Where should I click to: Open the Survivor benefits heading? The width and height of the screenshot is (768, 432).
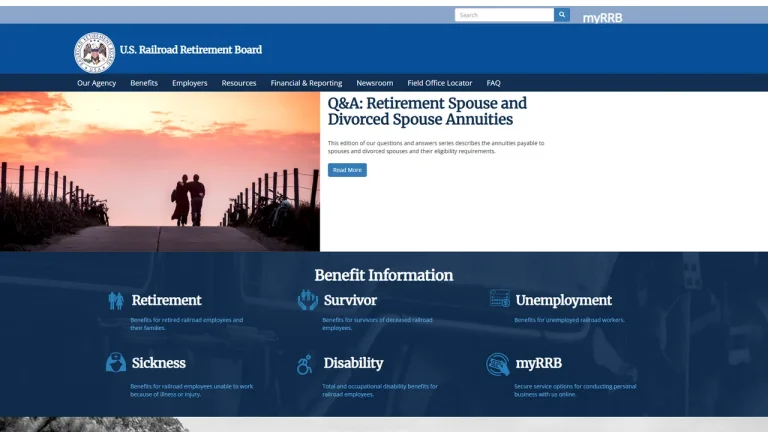pyautogui.click(x=350, y=300)
